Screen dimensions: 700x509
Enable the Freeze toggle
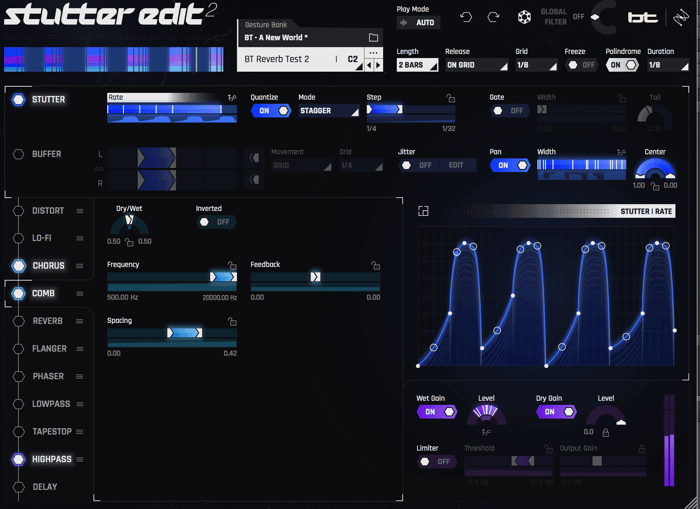pos(581,65)
